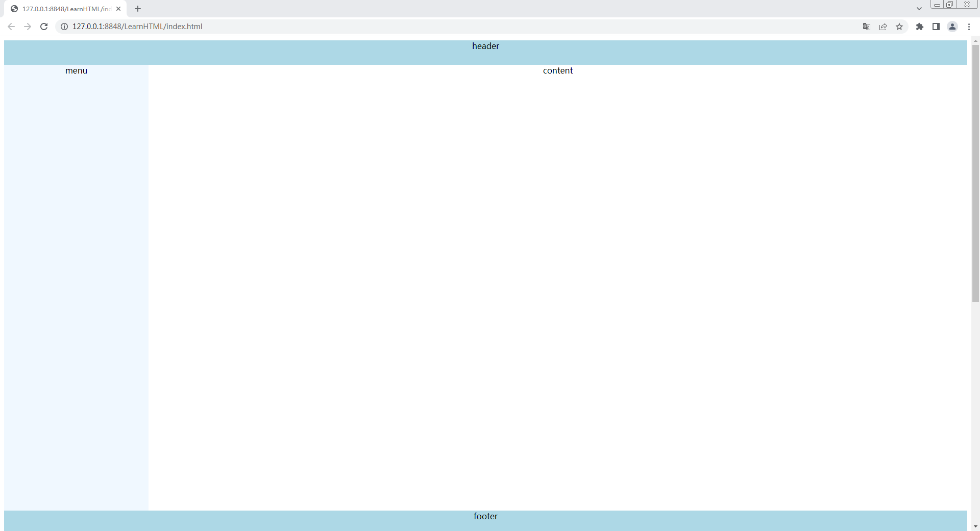Screen dimensions: 980x531
Task: Reload the current page
Action: click(44, 27)
